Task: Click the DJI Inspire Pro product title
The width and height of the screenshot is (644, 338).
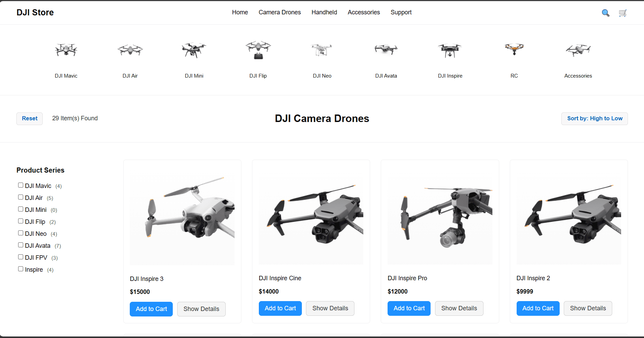Action: pyautogui.click(x=407, y=278)
